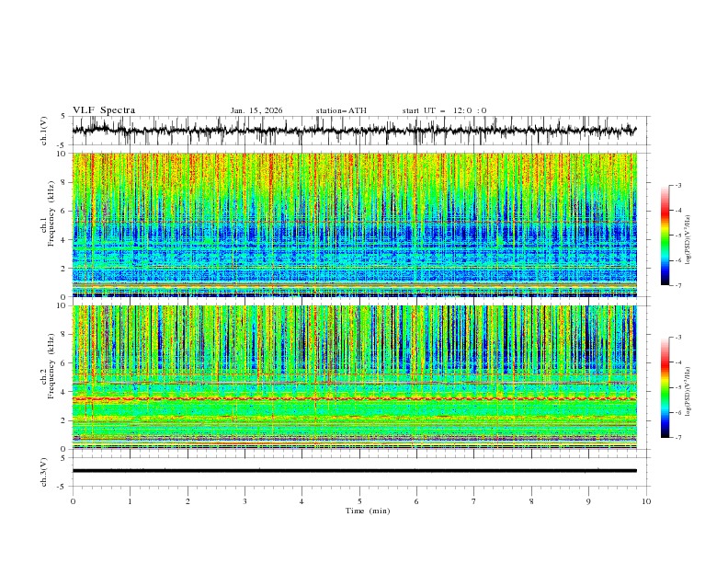
Task: Click the "start UT = 12:0 :0" text
Action: (x=444, y=110)
